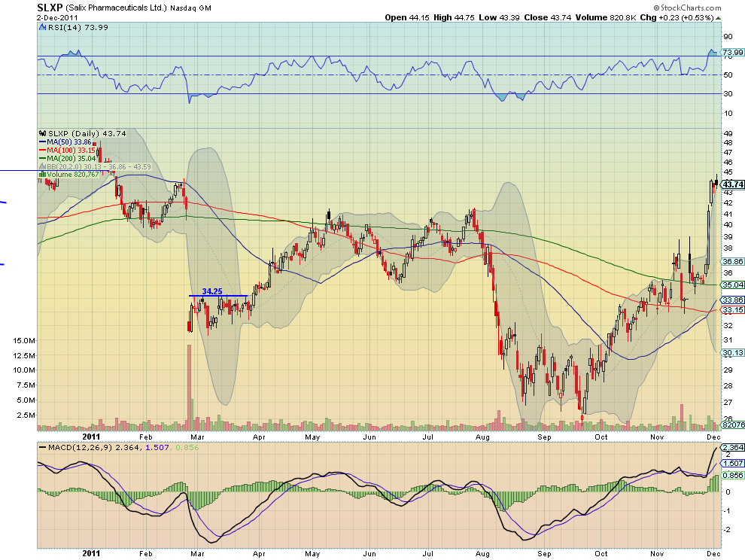Click the Salix Pharmaceuticals Ltd. company name

tap(117, 8)
